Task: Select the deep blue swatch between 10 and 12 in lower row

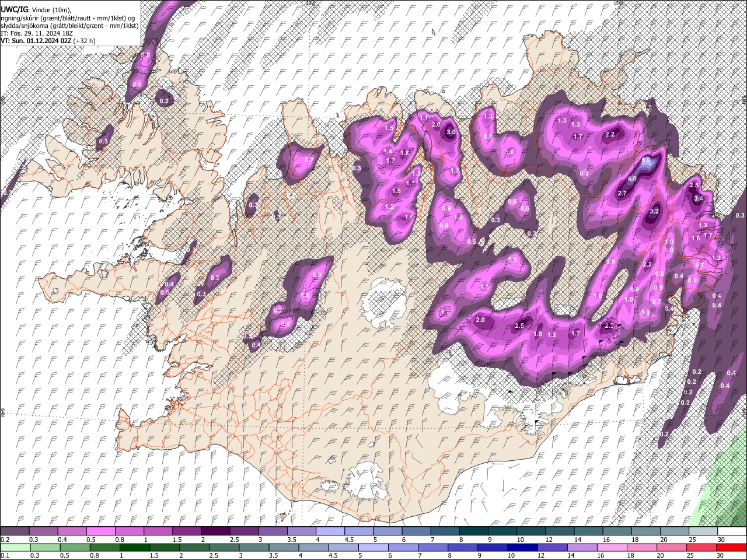Action: pyautogui.click(x=522, y=547)
